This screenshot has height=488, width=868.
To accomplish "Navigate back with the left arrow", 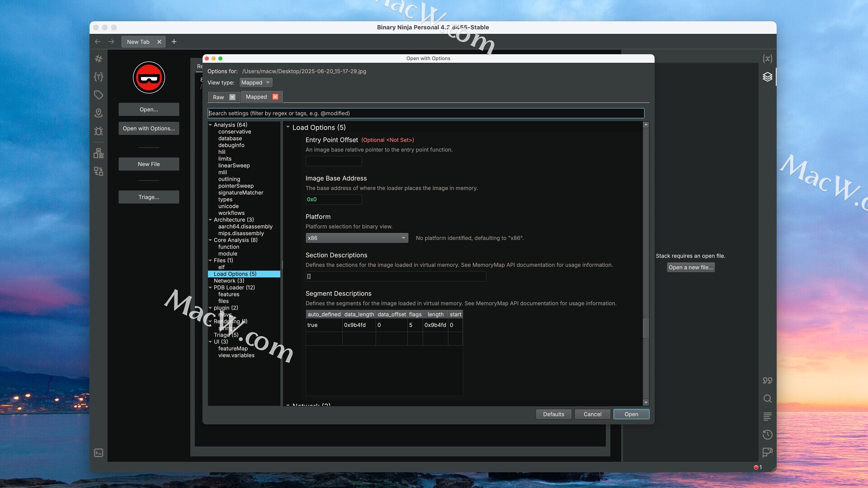I will tap(98, 42).
